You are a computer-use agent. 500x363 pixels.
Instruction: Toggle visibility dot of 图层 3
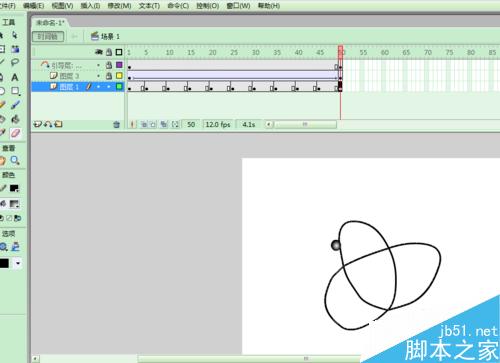(x=99, y=76)
